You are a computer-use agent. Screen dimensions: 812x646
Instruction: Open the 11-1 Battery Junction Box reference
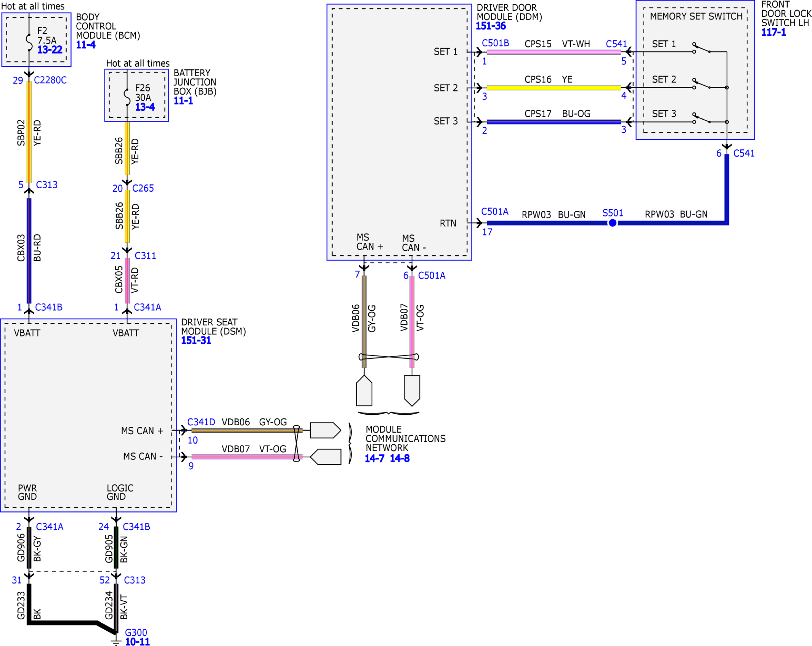(x=183, y=101)
